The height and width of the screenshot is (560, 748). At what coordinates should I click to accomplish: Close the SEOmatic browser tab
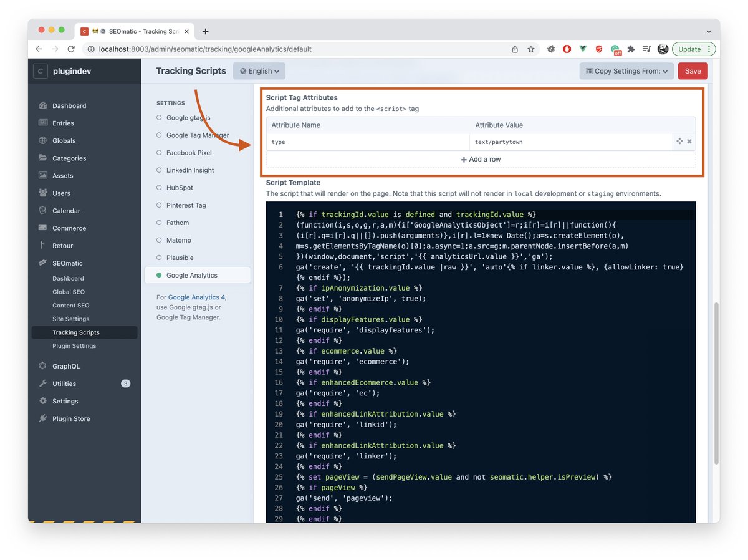(x=186, y=31)
